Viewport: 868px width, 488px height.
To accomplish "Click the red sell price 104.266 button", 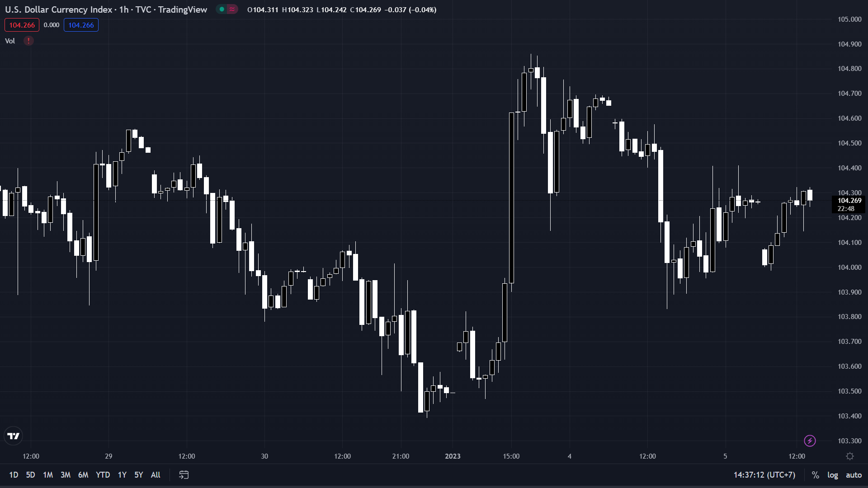I will (22, 25).
